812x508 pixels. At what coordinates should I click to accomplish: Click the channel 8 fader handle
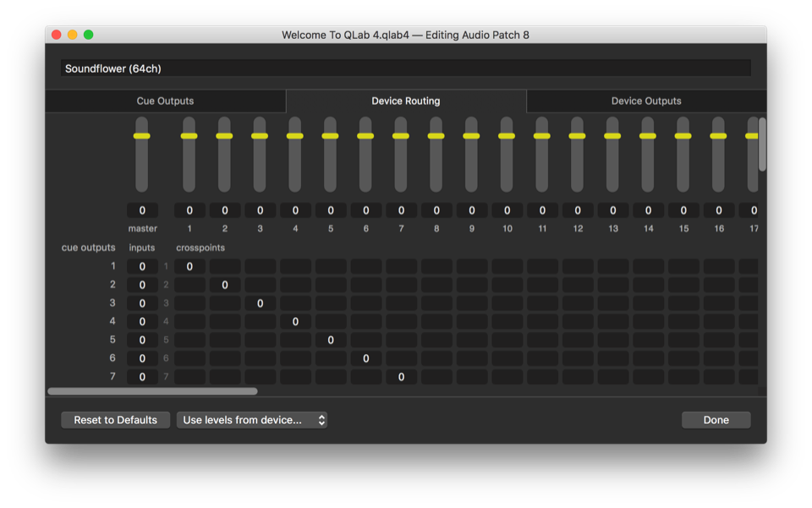(x=436, y=136)
